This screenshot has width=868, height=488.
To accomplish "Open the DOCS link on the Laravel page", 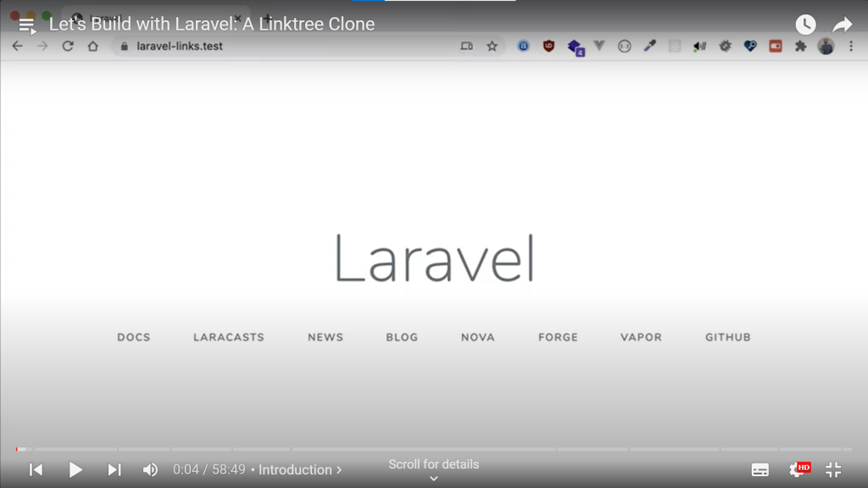I will (x=133, y=336).
